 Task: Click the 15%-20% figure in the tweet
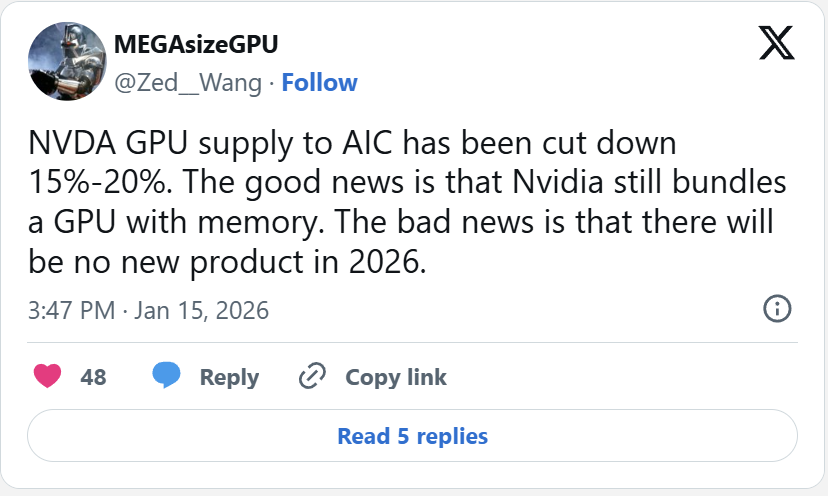pyautogui.click(x=91, y=185)
